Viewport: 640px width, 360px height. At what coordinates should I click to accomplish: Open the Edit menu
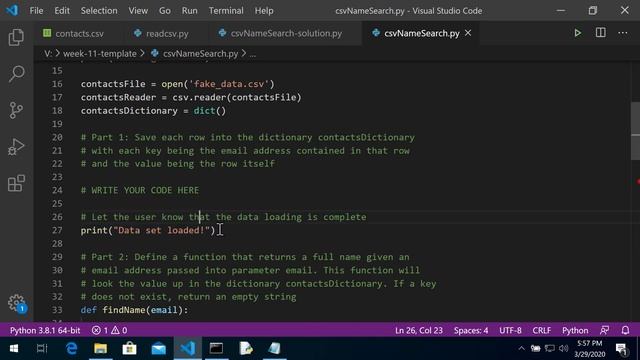coord(62,11)
